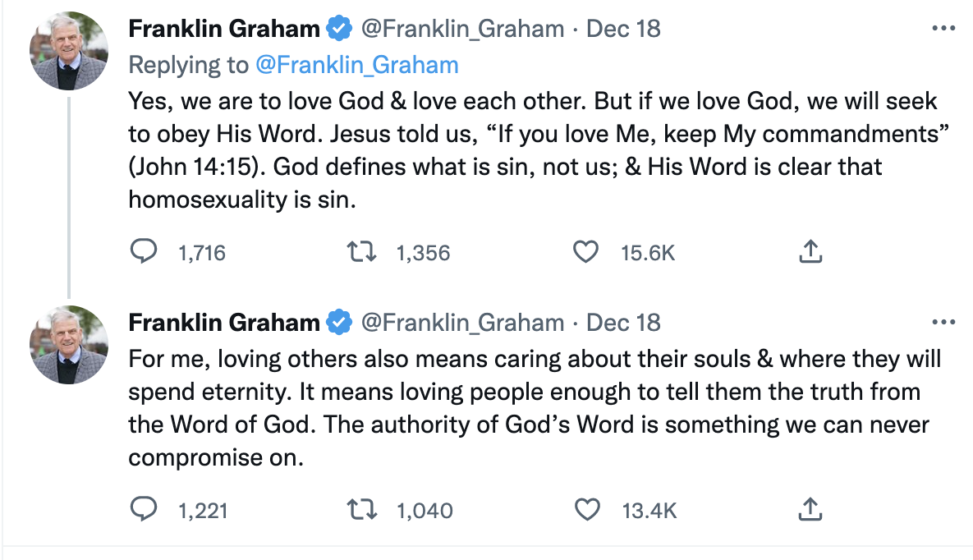Open the Replying to @Franklin_Graham link
This screenshot has height=560, width=973.
point(356,65)
